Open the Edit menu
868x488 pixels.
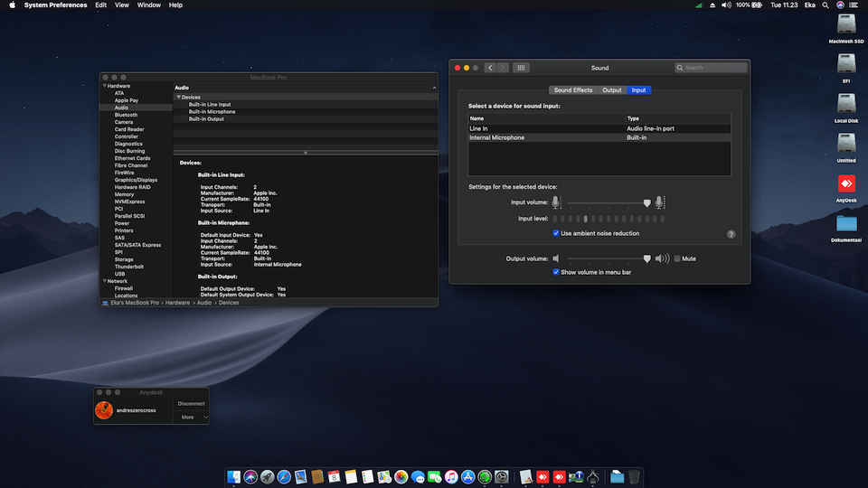coord(100,5)
